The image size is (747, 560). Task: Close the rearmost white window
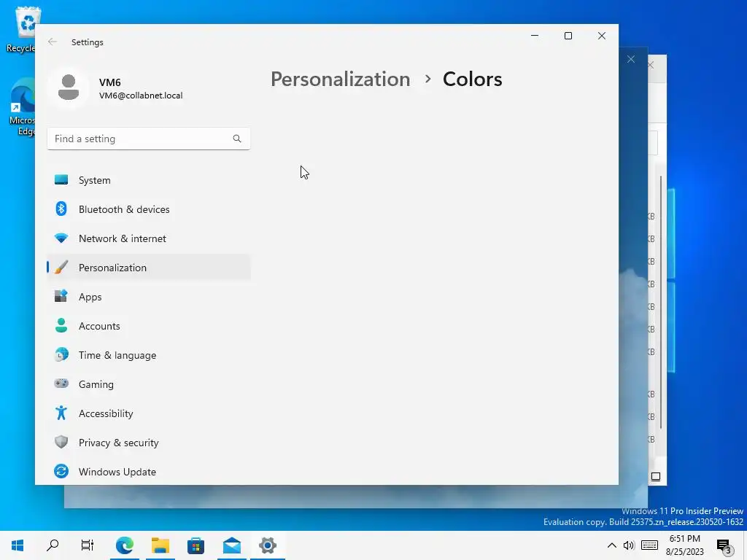click(651, 65)
